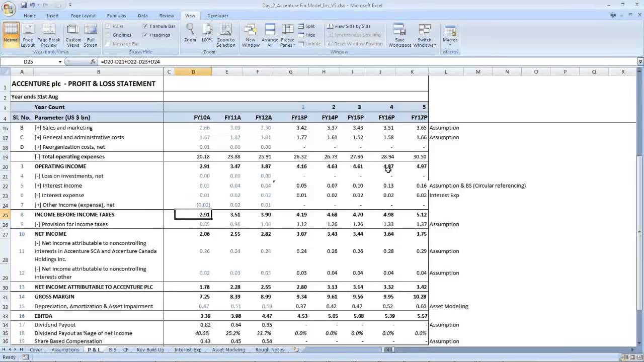644x362 pixels.
Task: Split the worksheet window
Action: pyautogui.click(x=306, y=26)
